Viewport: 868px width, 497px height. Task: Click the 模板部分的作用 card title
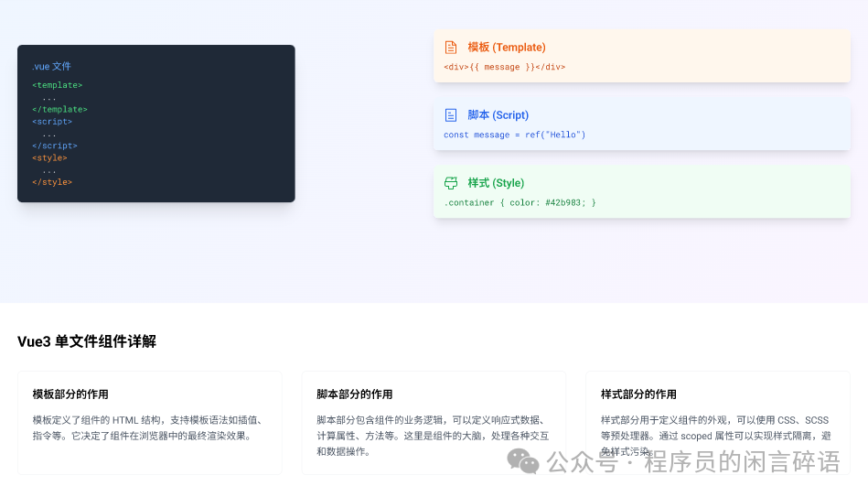click(x=70, y=394)
